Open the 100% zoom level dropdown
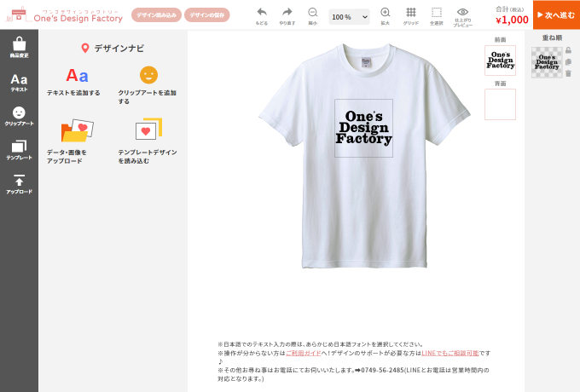The height and width of the screenshot is (392, 580). coord(349,16)
